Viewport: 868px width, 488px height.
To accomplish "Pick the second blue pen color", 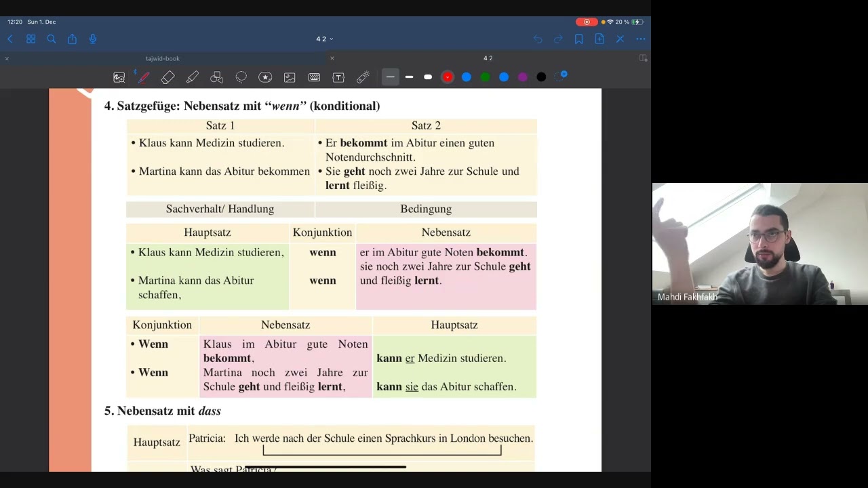I will [x=504, y=77].
